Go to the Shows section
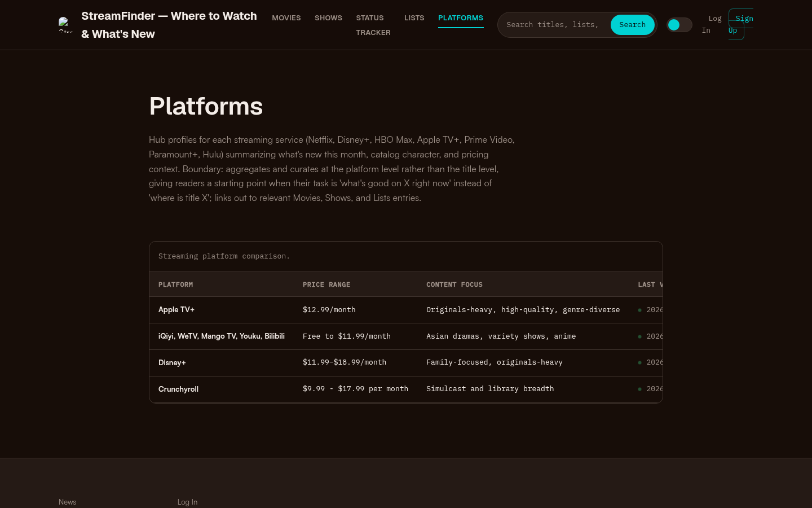 328,18
